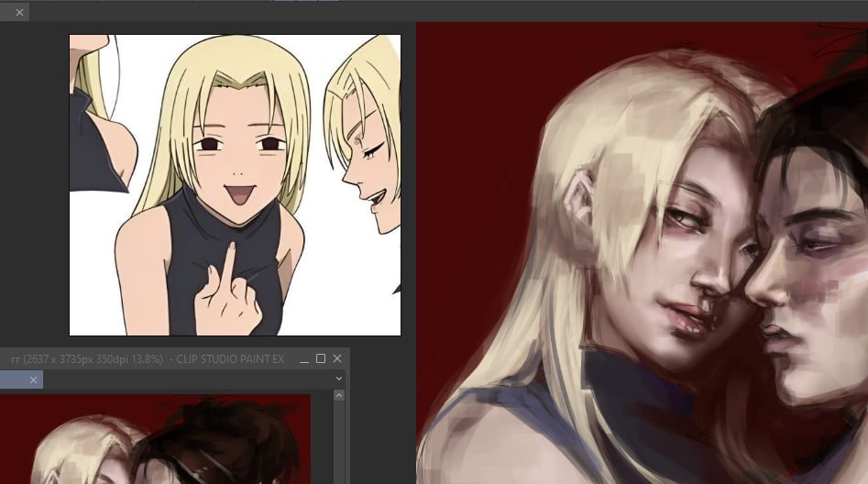Click the blonde anime reference image
868x484 pixels.
(x=235, y=185)
